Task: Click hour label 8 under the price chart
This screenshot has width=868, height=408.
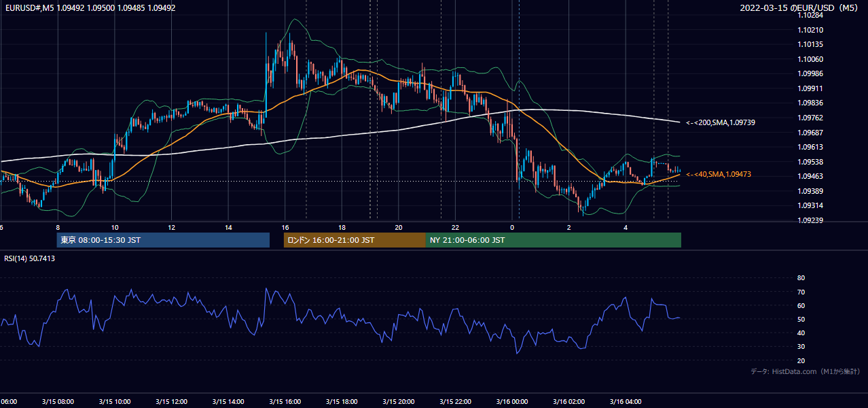Action: point(58,227)
